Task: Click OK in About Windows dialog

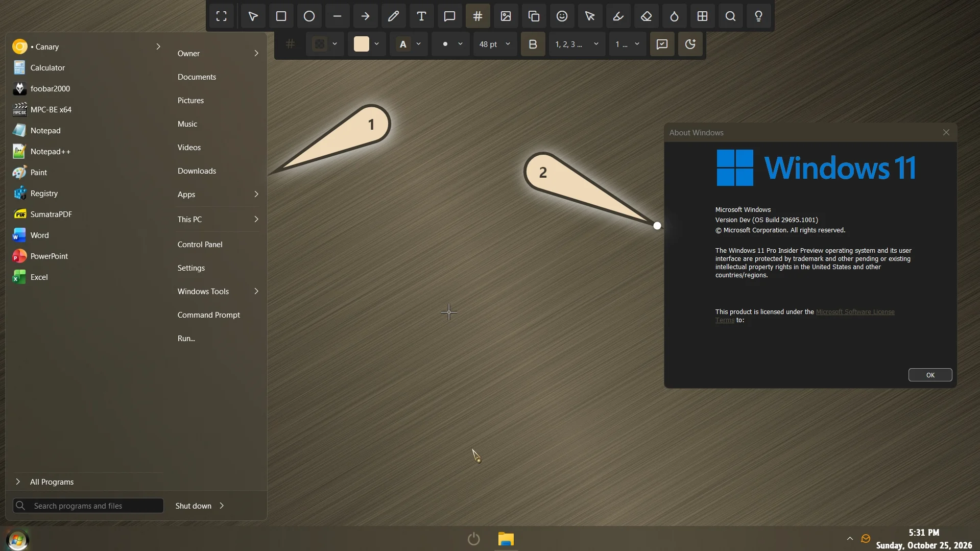Action: [x=930, y=375]
